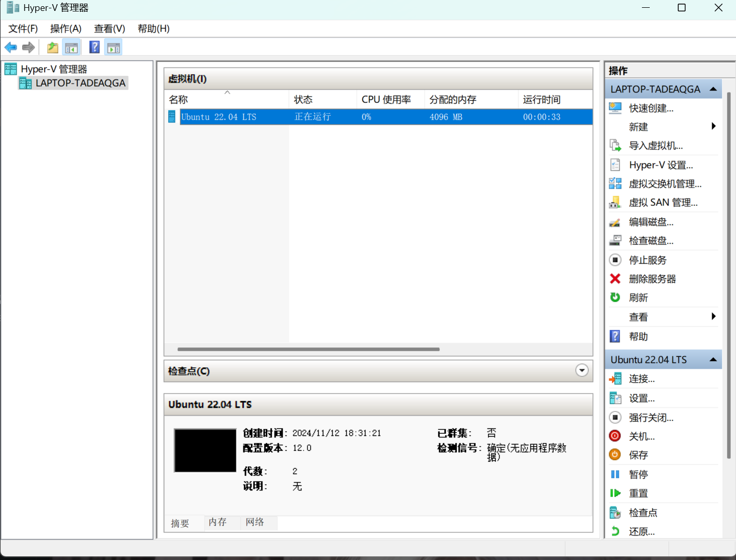This screenshot has height=560, width=736.
Task: Click the VM list horizontal scrollbar
Action: point(308,349)
